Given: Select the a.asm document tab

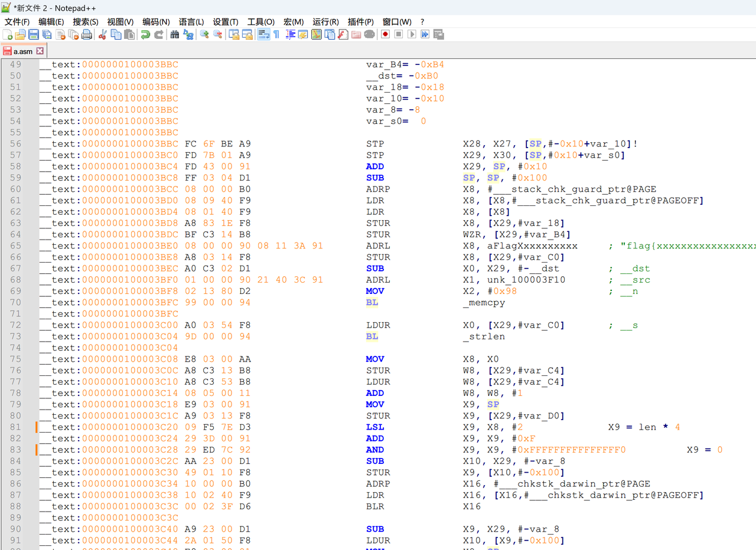Looking at the screenshot, I should point(23,51).
